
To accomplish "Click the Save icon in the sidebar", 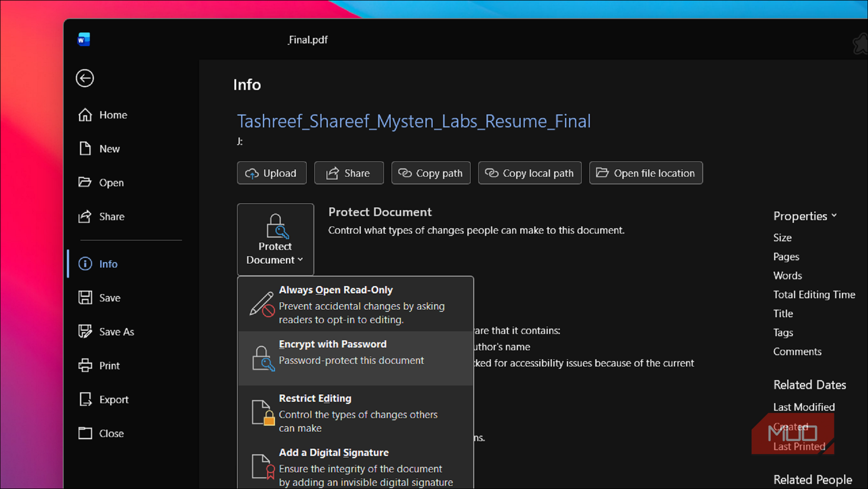I will pos(86,297).
